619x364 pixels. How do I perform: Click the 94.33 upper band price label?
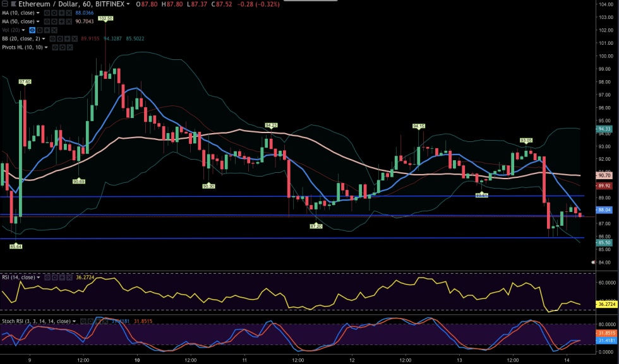pos(603,129)
